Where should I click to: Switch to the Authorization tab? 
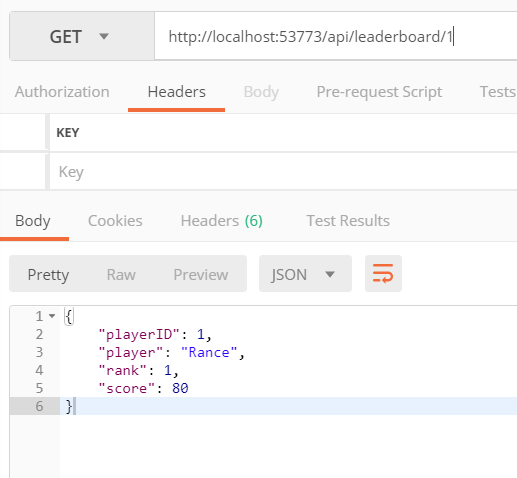click(62, 92)
